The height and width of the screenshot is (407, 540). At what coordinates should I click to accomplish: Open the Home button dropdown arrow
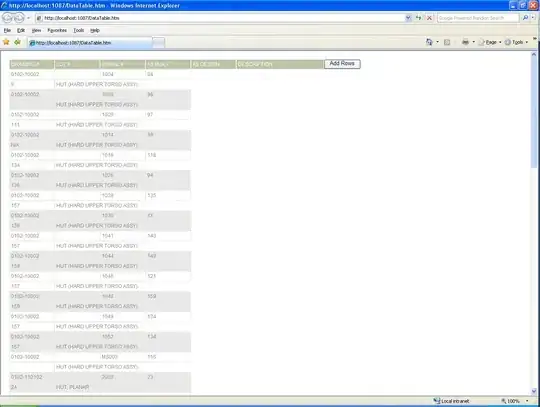(437, 42)
